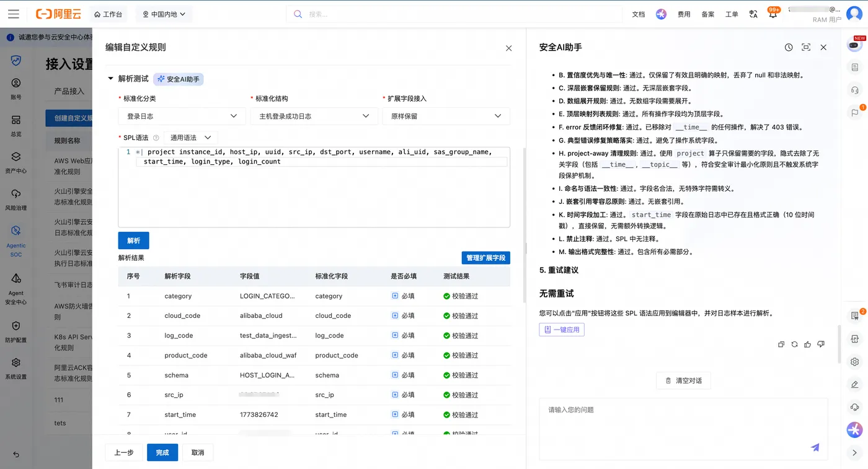Collapse the 解析测试 section
Screen dimensions: 868x469
111,79
